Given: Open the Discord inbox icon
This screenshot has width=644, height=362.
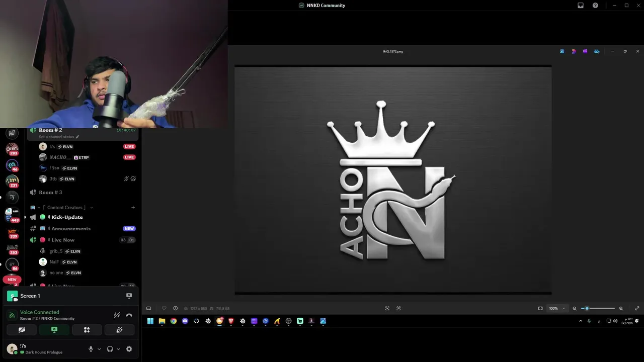Looking at the screenshot, I should (581, 6).
